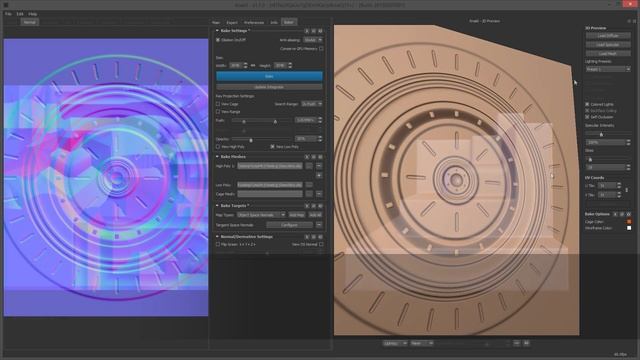
Task: Click last header icon of Bake Targets
Action: 320,206
